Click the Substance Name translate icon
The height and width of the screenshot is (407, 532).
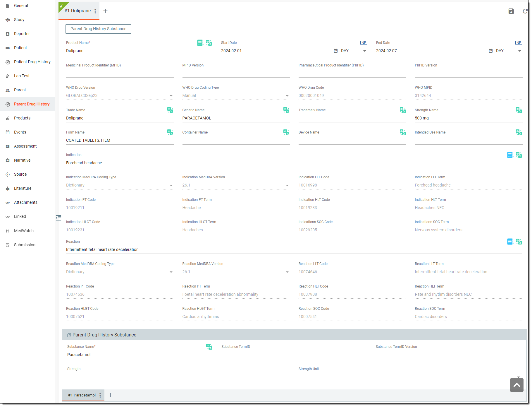click(209, 347)
